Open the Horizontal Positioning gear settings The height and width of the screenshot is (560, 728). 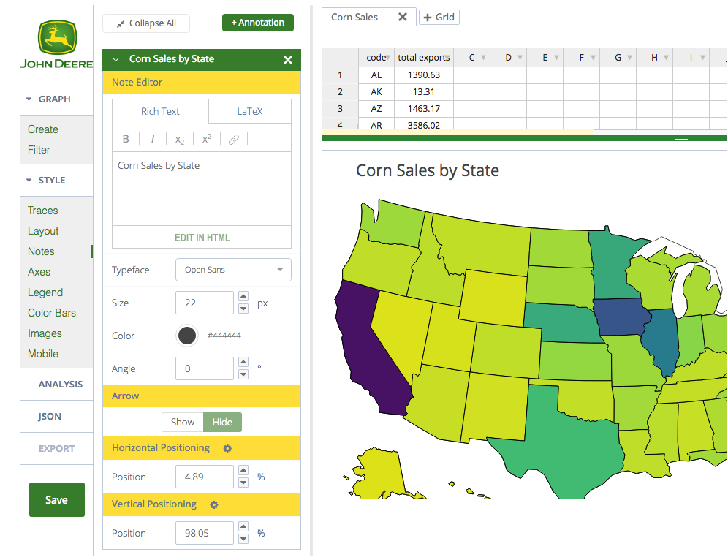[227, 448]
